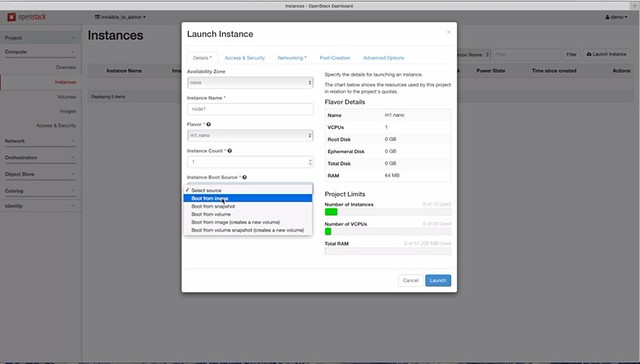Expand the Network sidebar section

[40, 141]
